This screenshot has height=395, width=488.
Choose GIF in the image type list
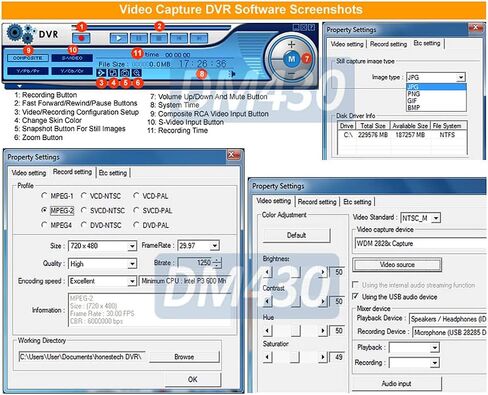pos(436,100)
